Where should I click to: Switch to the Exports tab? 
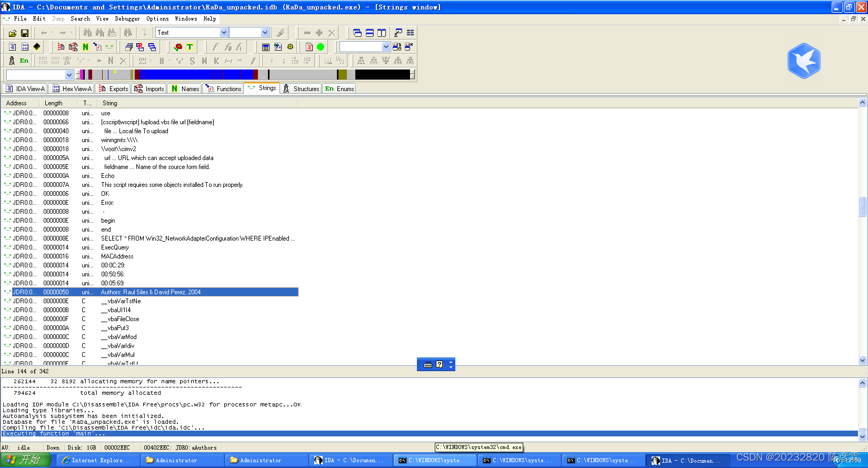[x=113, y=88]
